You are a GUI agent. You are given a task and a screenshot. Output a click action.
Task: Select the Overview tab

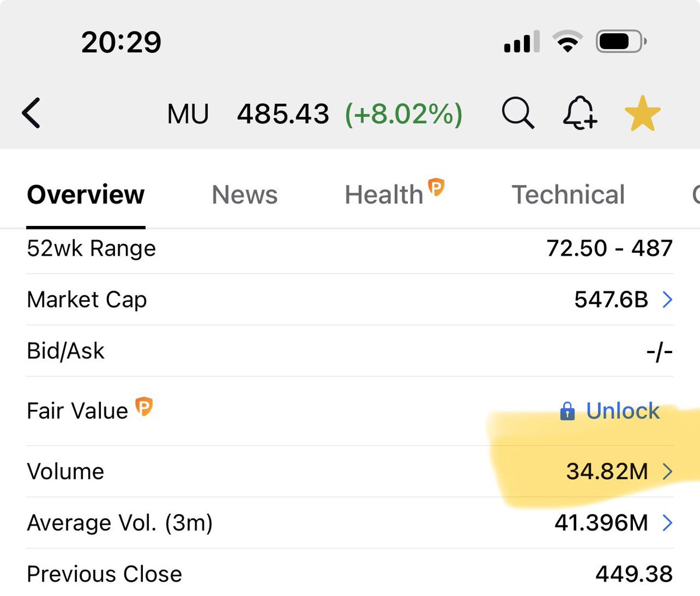point(86,194)
